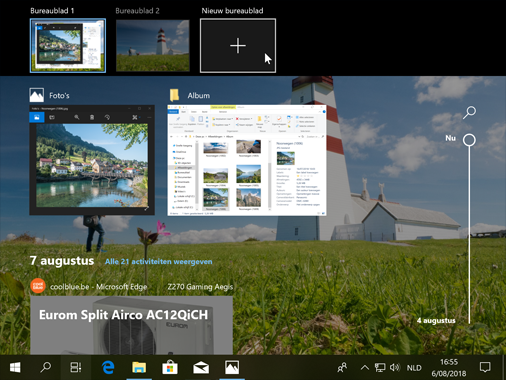Click Alle 21 activiteiten weergeven link

click(159, 262)
